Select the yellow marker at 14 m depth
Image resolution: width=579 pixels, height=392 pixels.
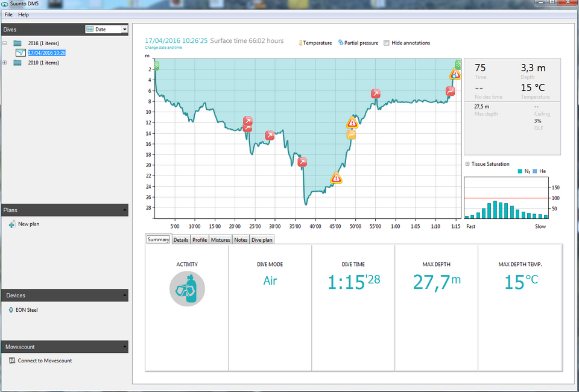351,134
